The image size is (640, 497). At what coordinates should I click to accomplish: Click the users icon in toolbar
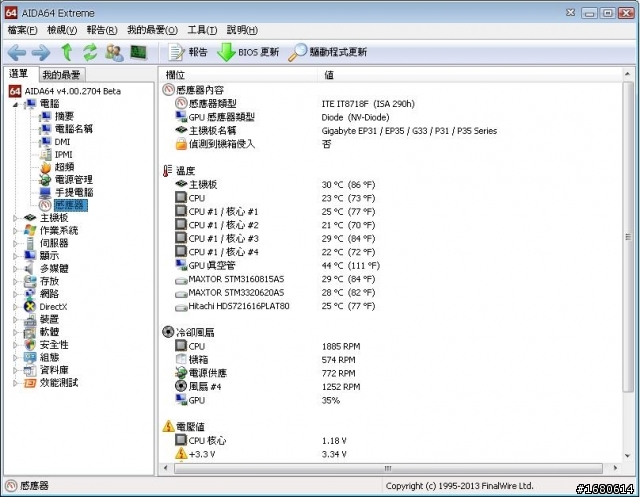coord(114,53)
